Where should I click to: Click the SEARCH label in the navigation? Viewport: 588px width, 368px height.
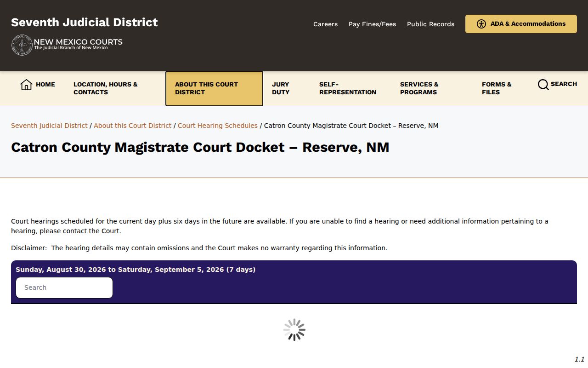tap(564, 84)
